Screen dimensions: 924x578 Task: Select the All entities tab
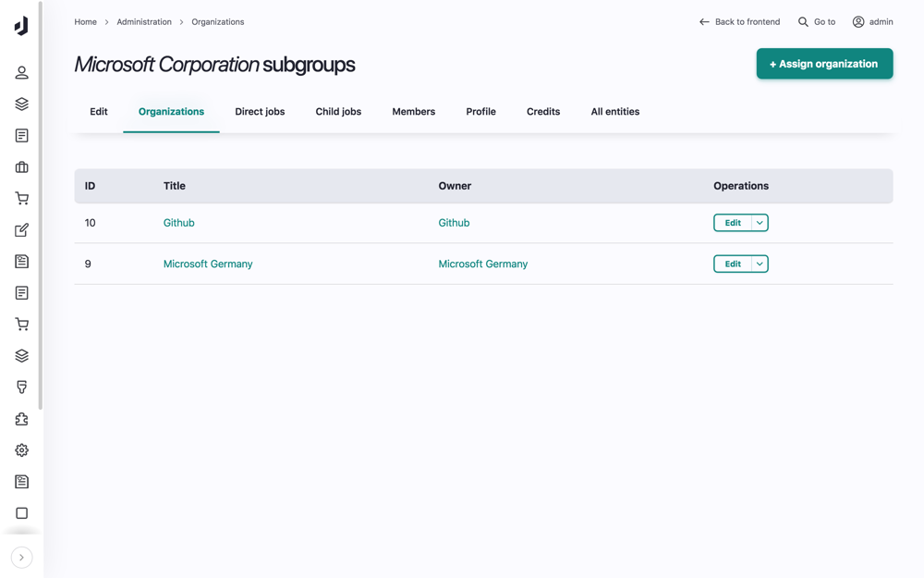tap(615, 112)
